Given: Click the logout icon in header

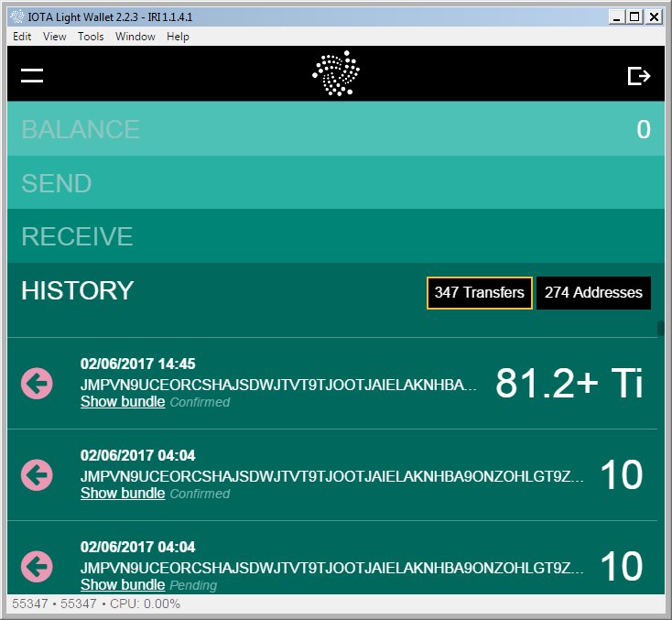Looking at the screenshot, I should [639, 76].
